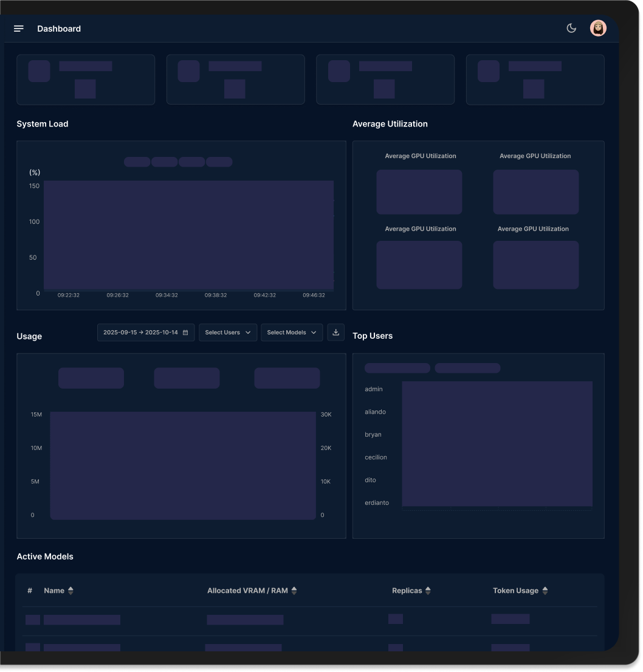Click the Usage chart plot area
Image resolution: width=643 pixels, height=672 pixels.
tap(182, 465)
